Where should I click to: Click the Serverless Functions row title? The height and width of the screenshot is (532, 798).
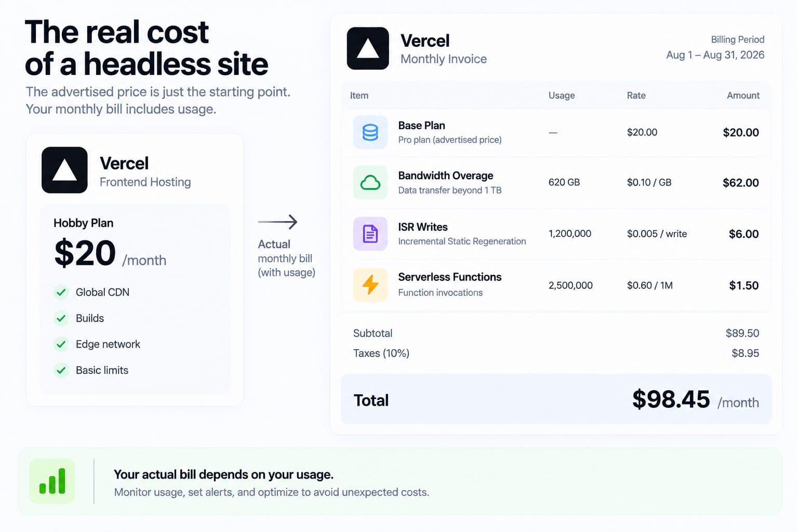tap(450, 277)
